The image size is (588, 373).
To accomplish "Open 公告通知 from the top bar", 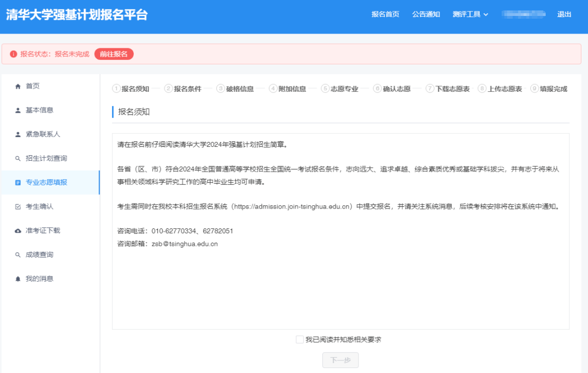I will coord(426,15).
